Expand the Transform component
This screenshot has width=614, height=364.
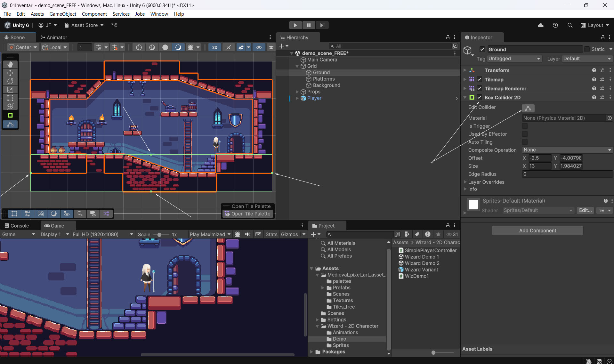point(465,70)
